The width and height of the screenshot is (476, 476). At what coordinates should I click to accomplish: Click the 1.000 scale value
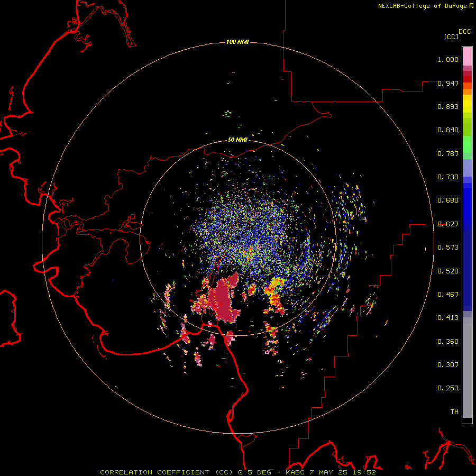(x=448, y=59)
